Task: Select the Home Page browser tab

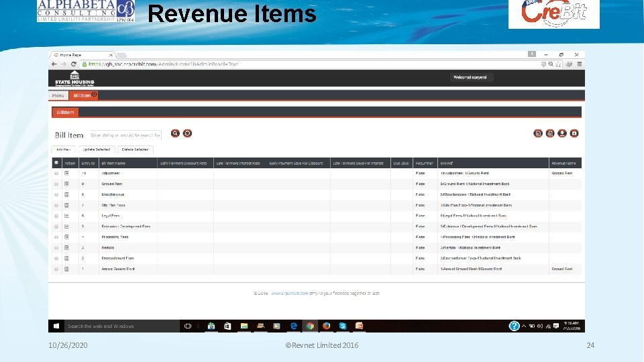Action: (82, 54)
